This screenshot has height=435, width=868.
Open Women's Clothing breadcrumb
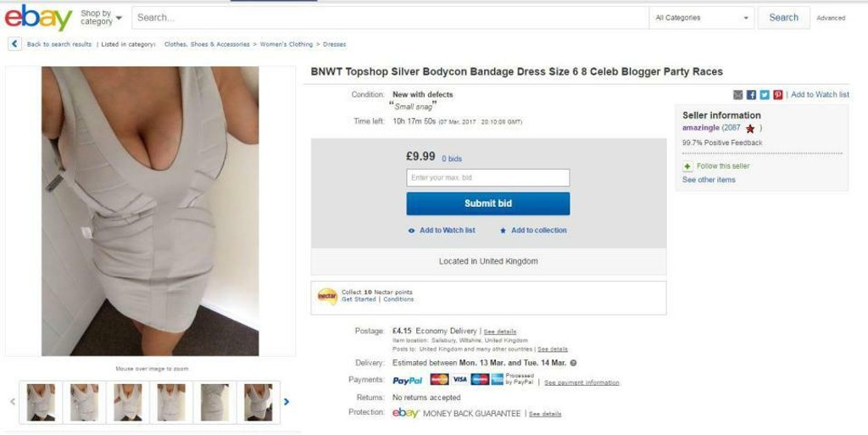[286, 44]
